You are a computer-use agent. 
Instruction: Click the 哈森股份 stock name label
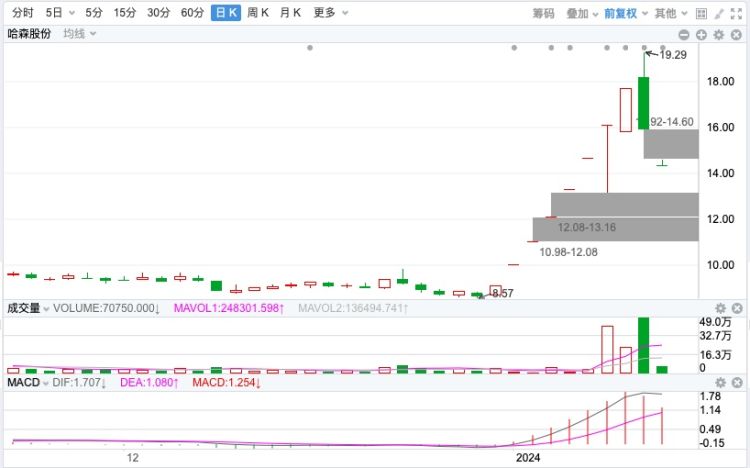pyautogui.click(x=29, y=33)
